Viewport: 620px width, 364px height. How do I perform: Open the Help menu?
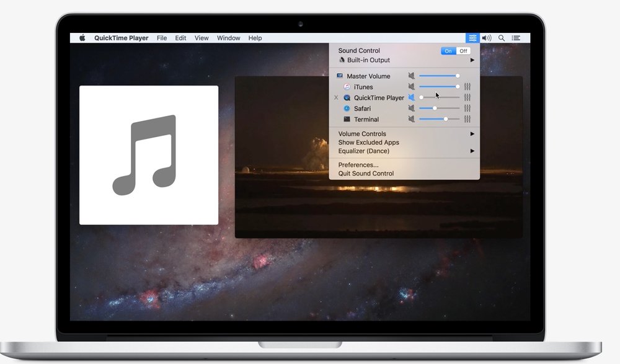click(x=255, y=38)
